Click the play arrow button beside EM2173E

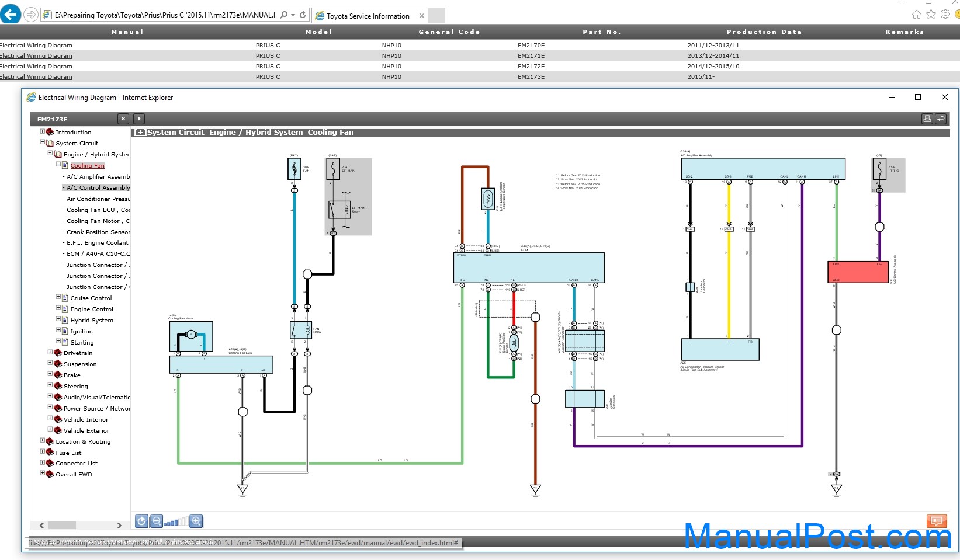tap(138, 119)
